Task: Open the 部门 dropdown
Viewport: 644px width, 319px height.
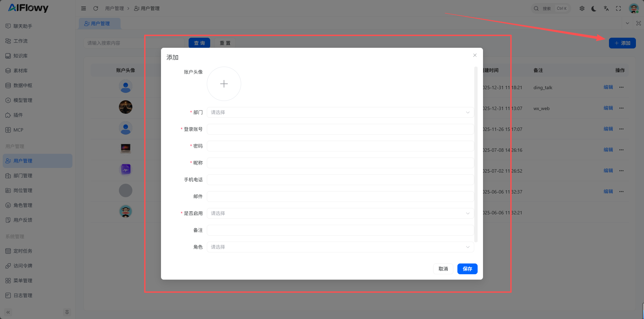Action: coord(340,112)
